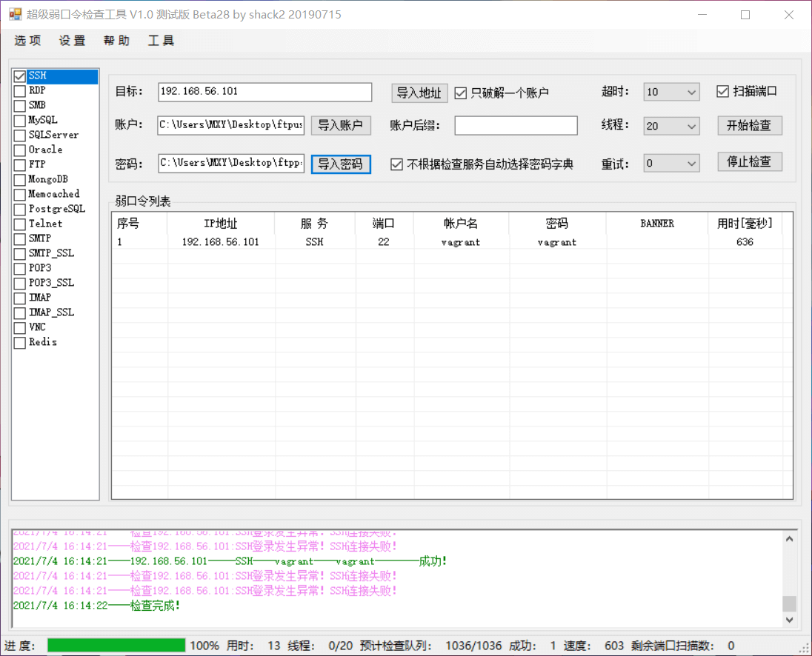Click the 检查完成! log line

(x=96, y=606)
